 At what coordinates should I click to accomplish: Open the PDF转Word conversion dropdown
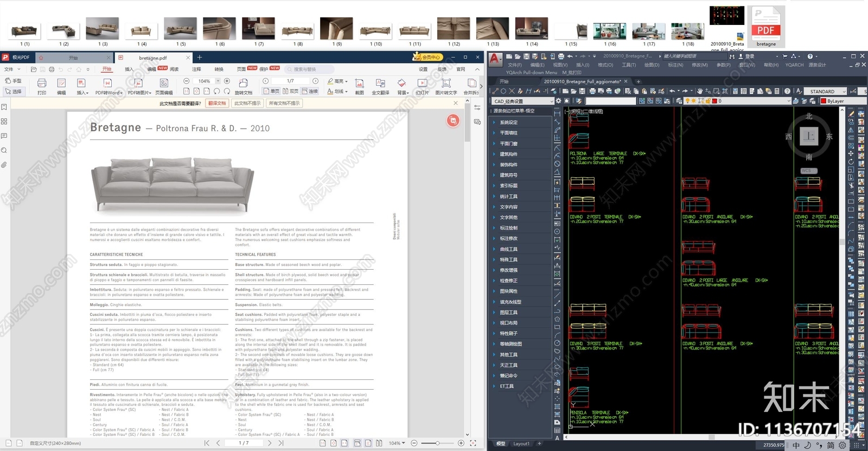click(x=108, y=86)
